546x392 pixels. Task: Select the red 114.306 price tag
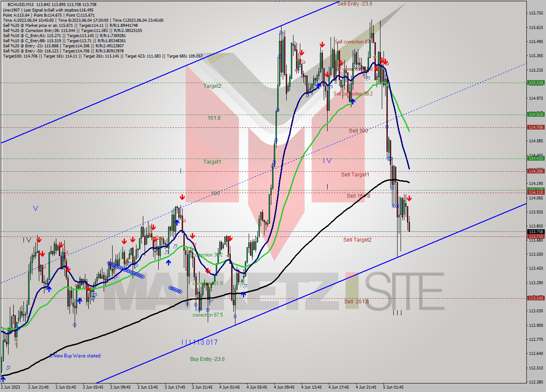click(x=536, y=171)
